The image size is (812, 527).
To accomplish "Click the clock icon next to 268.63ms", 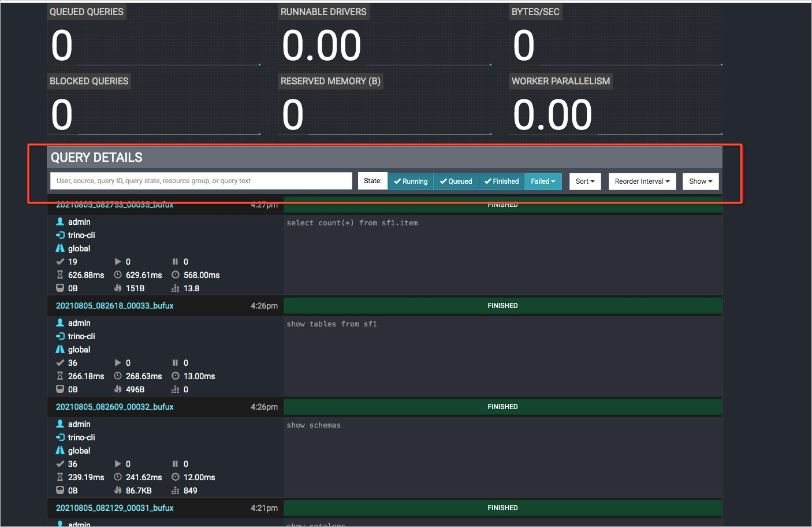I will pos(118,376).
